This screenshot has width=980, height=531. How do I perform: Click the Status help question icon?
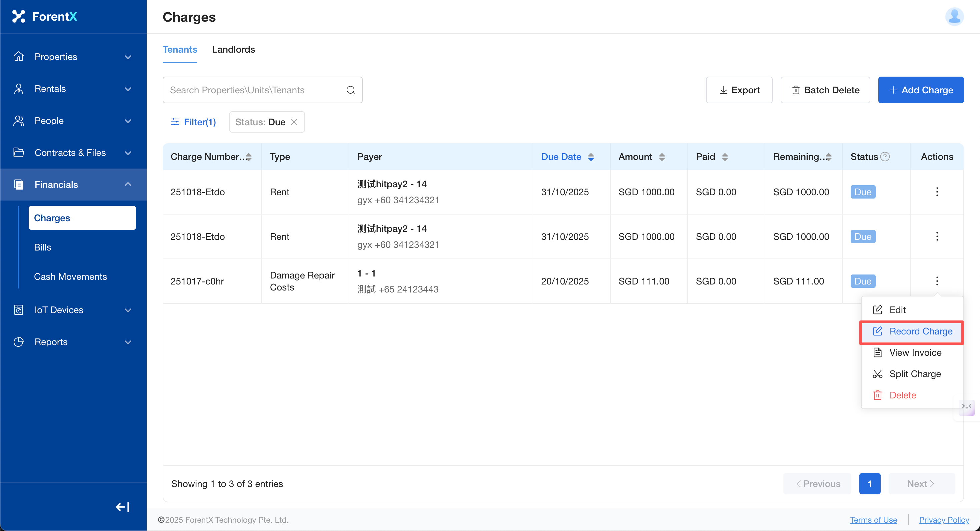(x=885, y=157)
